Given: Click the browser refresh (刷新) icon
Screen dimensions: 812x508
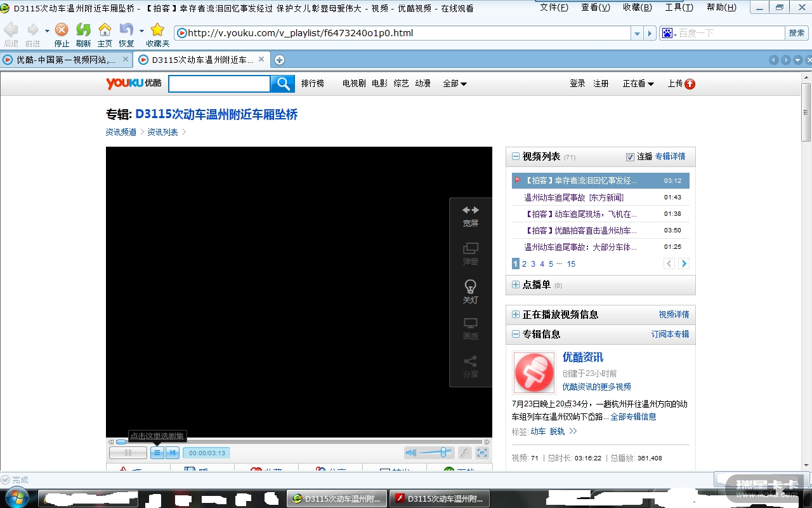Looking at the screenshot, I should coord(83,30).
